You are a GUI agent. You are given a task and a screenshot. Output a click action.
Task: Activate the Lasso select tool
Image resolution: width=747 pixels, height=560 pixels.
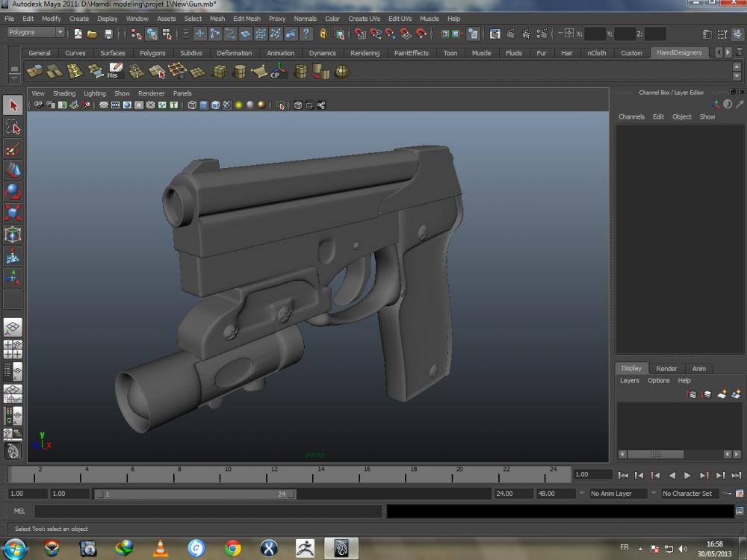[x=13, y=127]
